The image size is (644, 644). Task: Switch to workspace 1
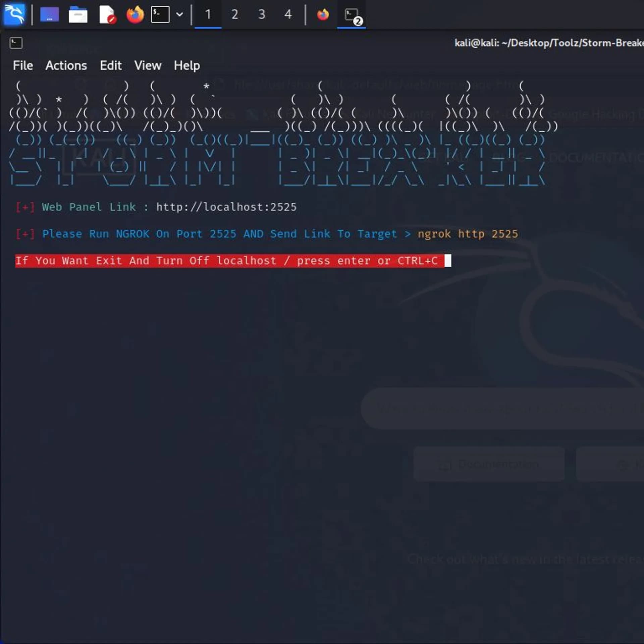coord(208,14)
